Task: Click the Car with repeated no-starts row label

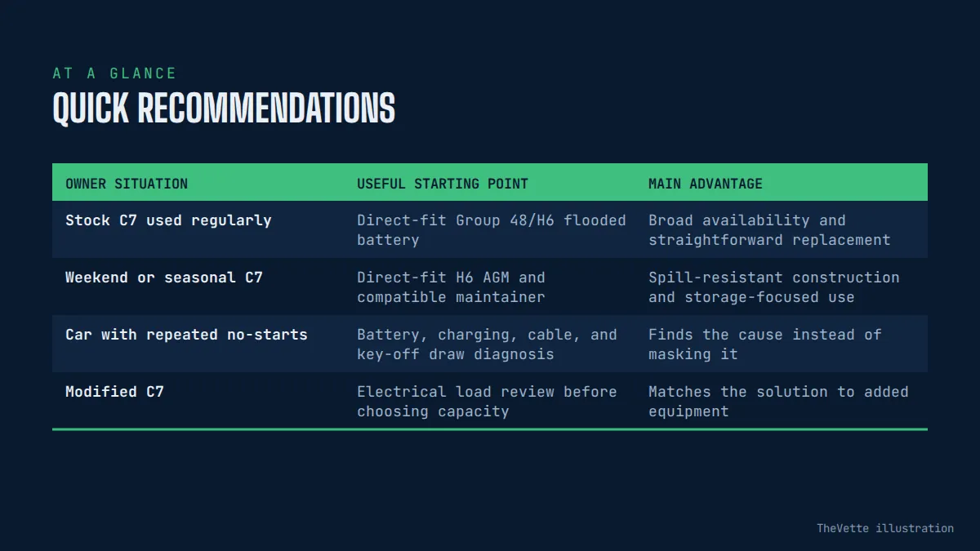Action: pos(186,335)
